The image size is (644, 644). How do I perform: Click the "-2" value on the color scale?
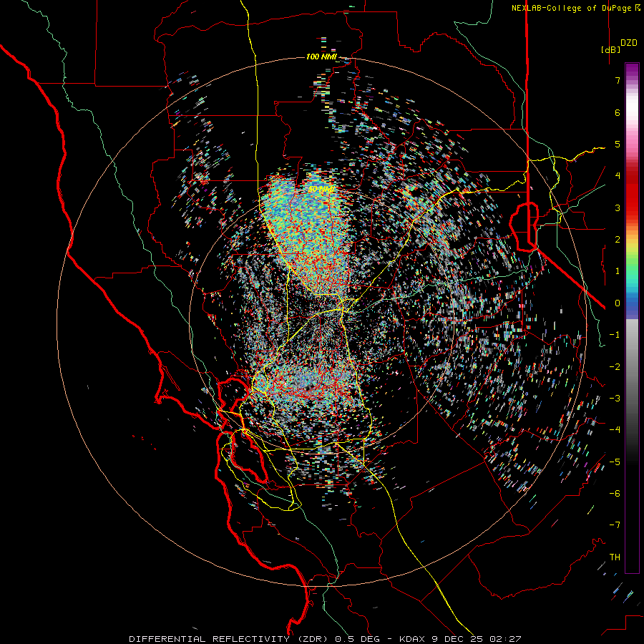pos(615,367)
